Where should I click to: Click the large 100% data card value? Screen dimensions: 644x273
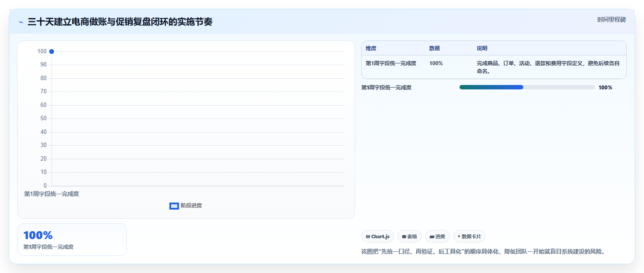(x=38, y=235)
